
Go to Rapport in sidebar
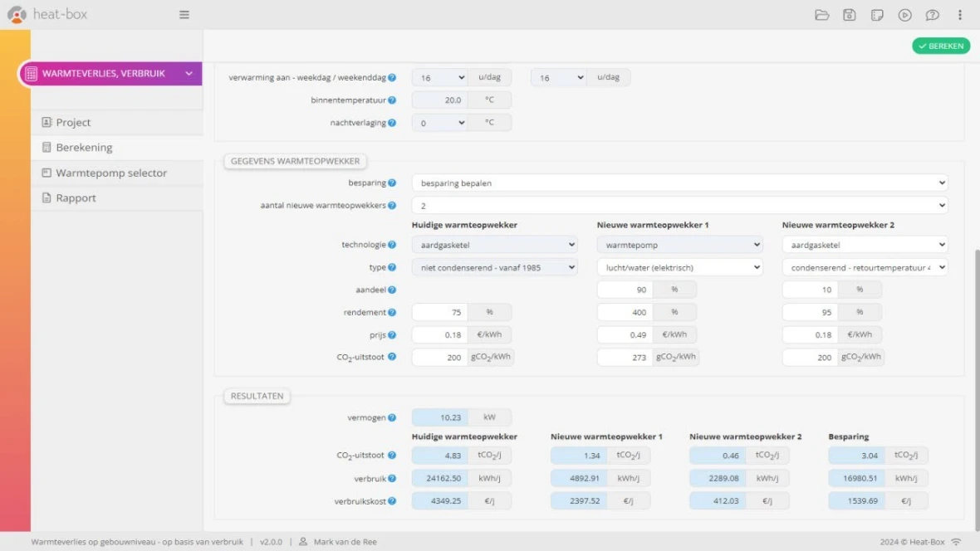tap(76, 198)
